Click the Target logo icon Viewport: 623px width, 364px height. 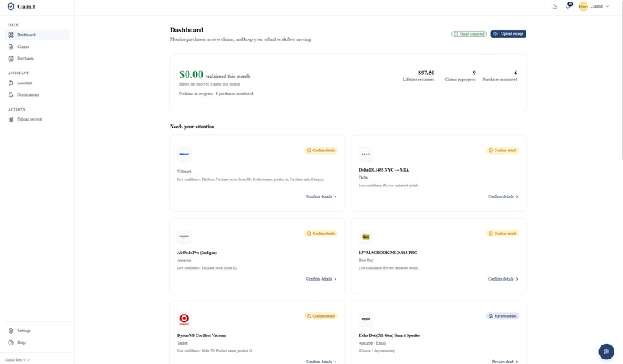click(184, 319)
